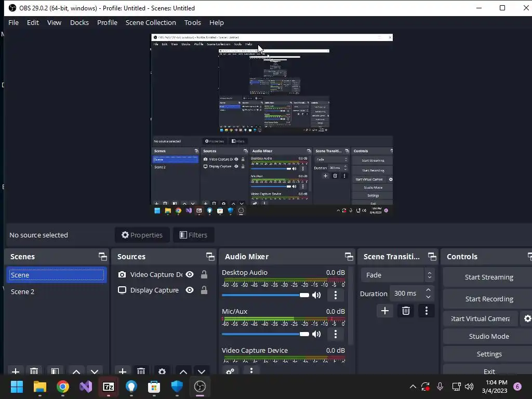This screenshot has width=532, height=399.
Task: Hide the Video Capture Device source
Action: pos(190,274)
